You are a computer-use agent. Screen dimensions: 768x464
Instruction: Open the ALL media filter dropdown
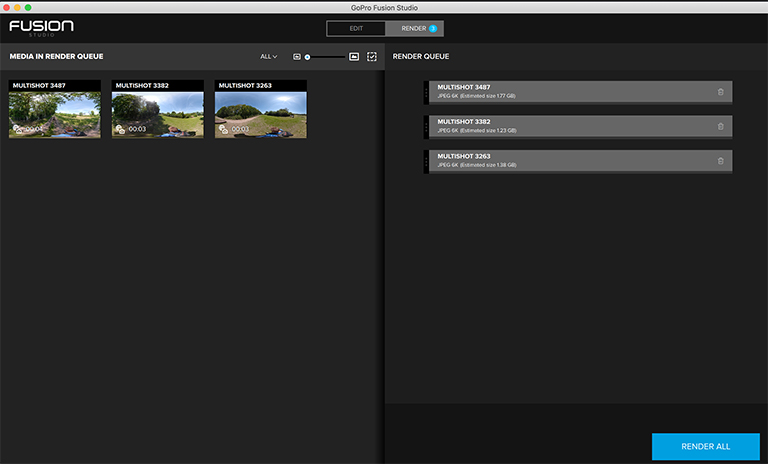(x=268, y=57)
